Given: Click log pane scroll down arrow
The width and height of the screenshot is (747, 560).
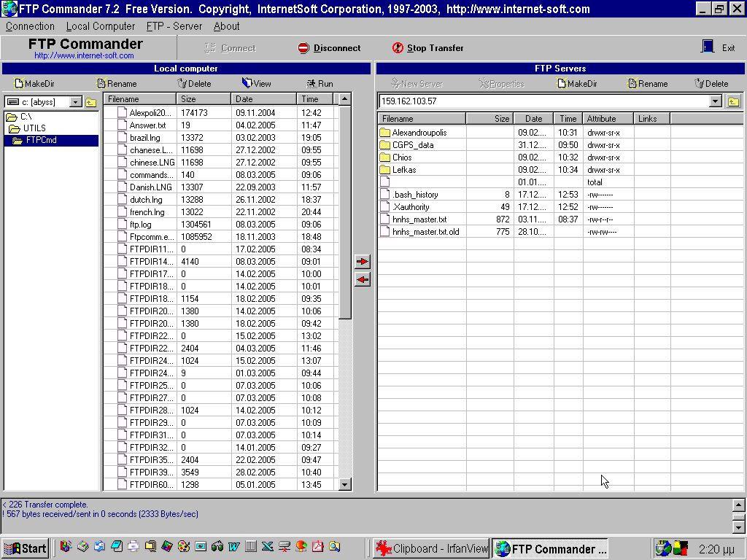Looking at the screenshot, I should [738, 527].
